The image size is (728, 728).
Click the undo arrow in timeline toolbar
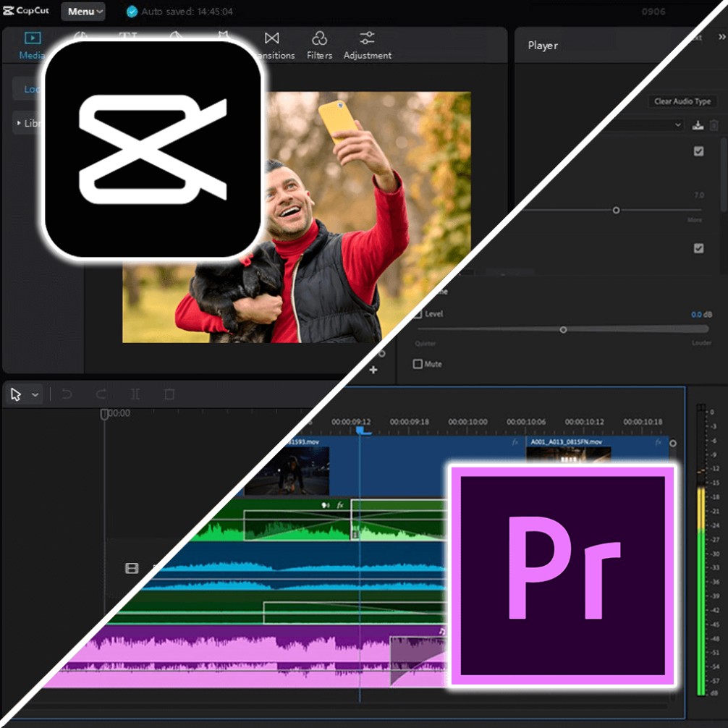tap(67, 394)
